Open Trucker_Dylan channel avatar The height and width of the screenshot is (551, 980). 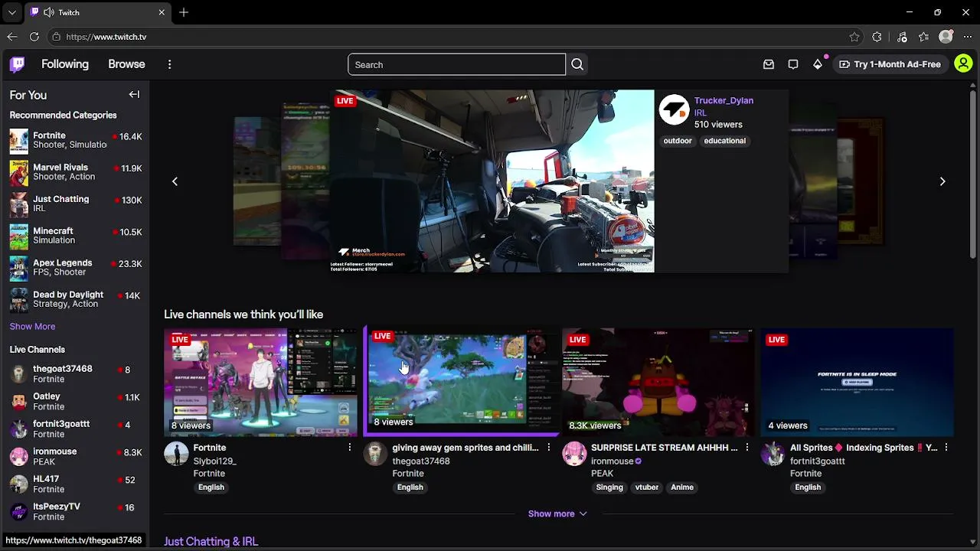674,110
